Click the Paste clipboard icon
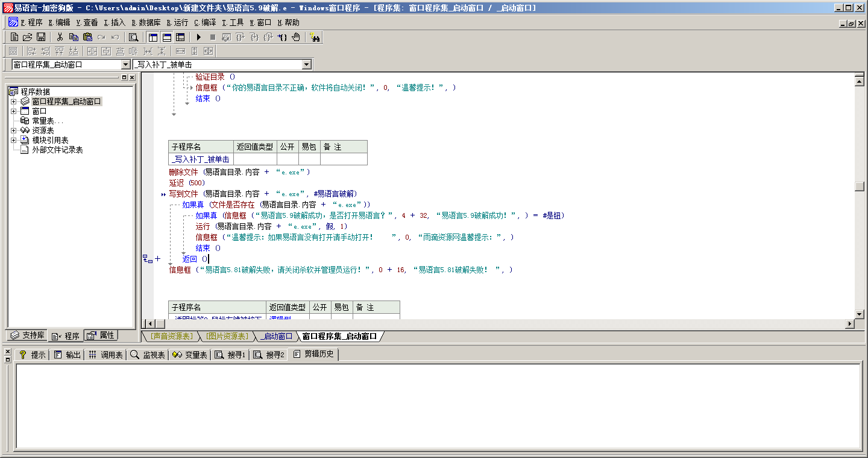 pyautogui.click(x=87, y=37)
